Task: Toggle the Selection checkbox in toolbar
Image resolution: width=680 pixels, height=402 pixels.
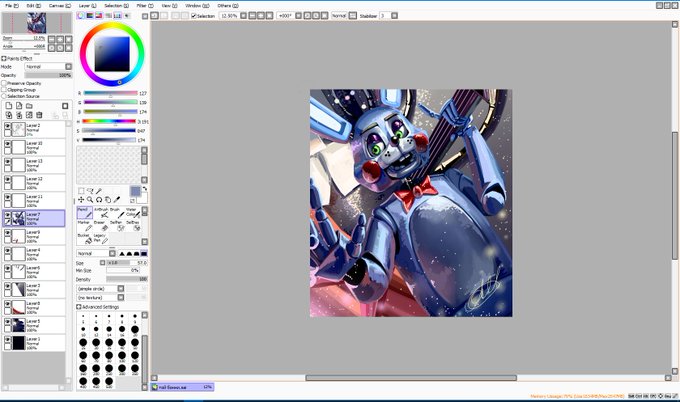Action: click(x=194, y=16)
